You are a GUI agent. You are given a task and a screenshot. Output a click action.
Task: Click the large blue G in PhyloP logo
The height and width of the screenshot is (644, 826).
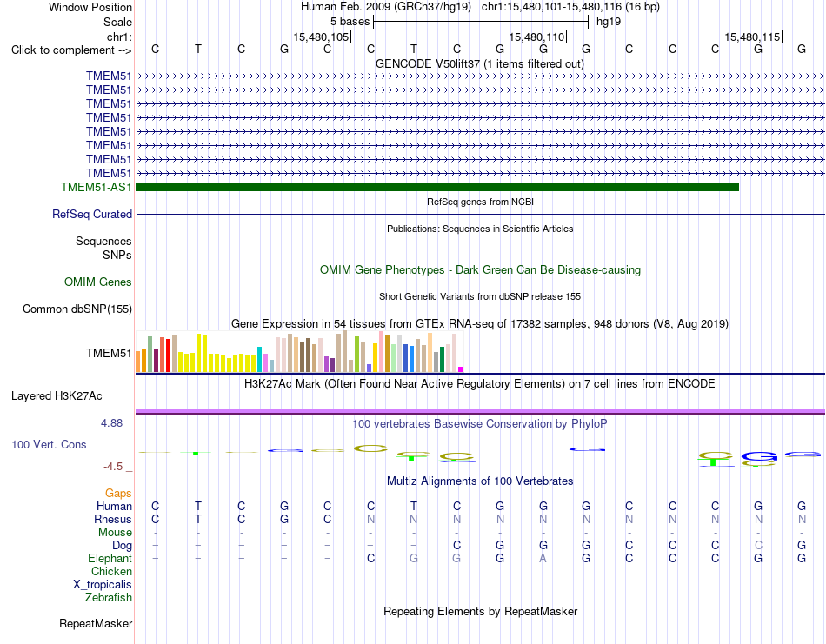(x=758, y=456)
